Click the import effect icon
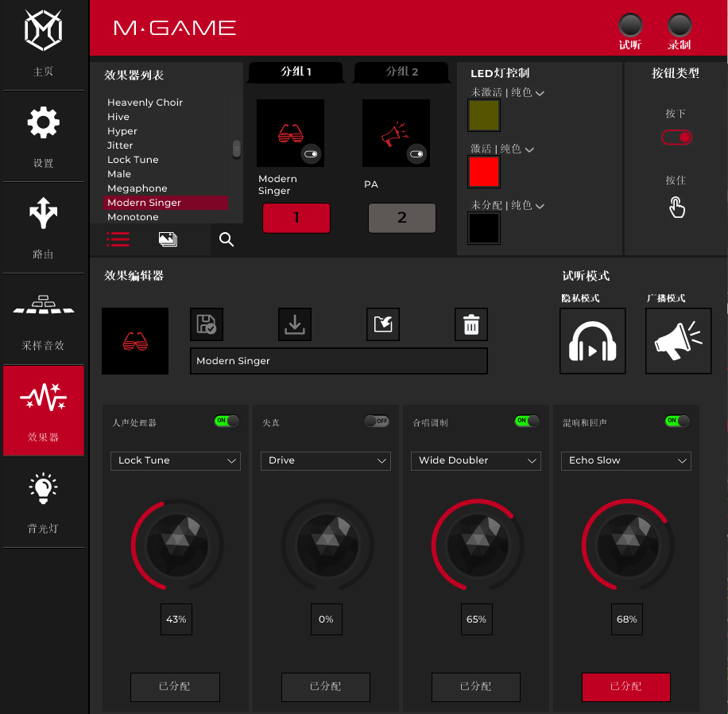 tap(383, 324)
